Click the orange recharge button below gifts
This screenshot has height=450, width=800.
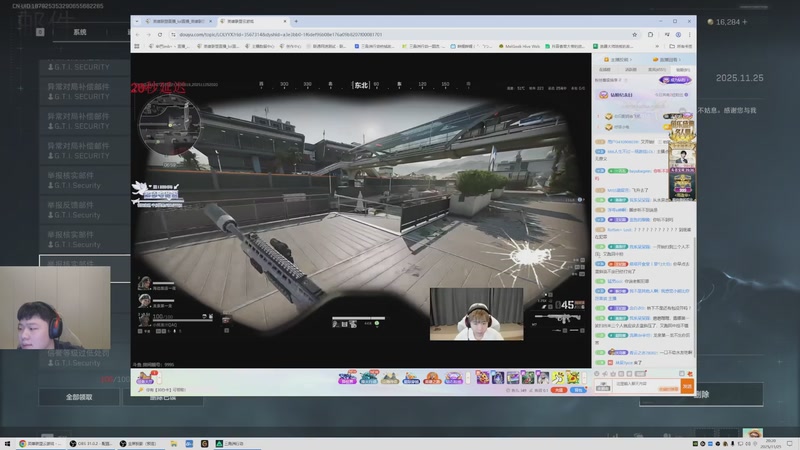560,390
